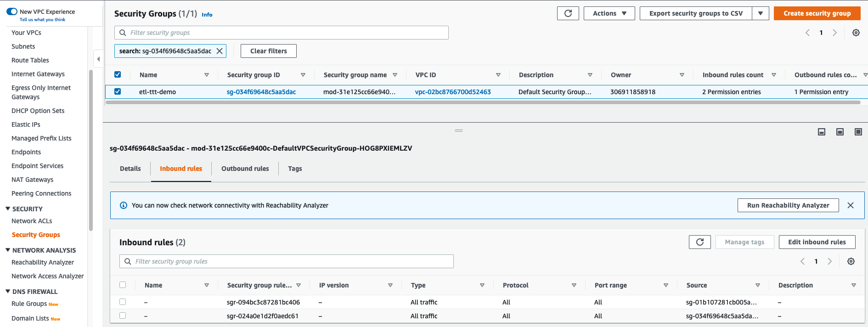Click the sidebar vertical scrollbar
868x327 pixels.
[91, 150]
